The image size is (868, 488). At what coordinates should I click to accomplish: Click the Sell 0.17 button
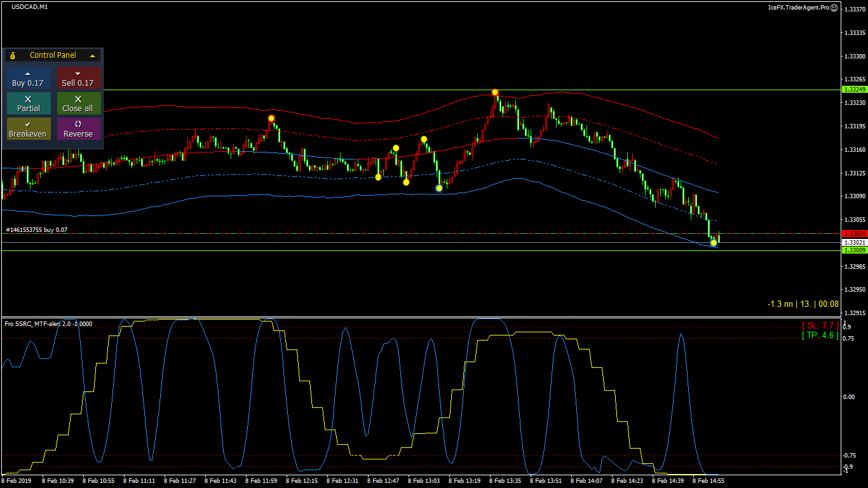click(x=78, y=78)
